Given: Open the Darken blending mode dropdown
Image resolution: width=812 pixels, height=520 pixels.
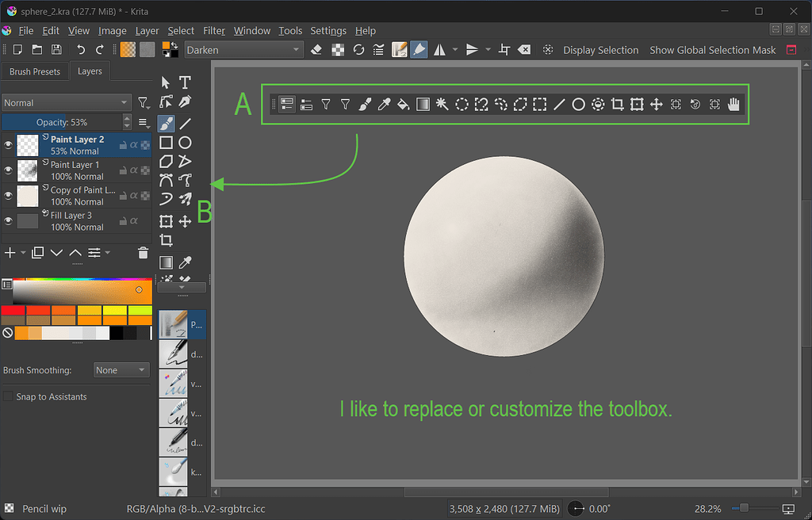Looking at the screenshot, I should click(242, 49).
